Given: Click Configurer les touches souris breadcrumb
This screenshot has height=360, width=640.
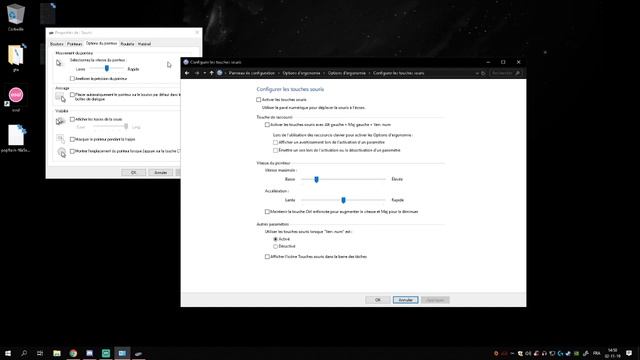Looking at the screenshot, I should [x=398, y=73].
